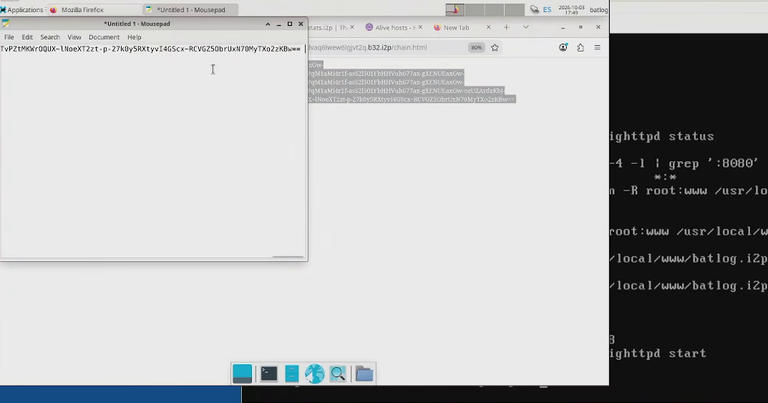Switch to the New Tab tab in Firefox

coord(456,28)
